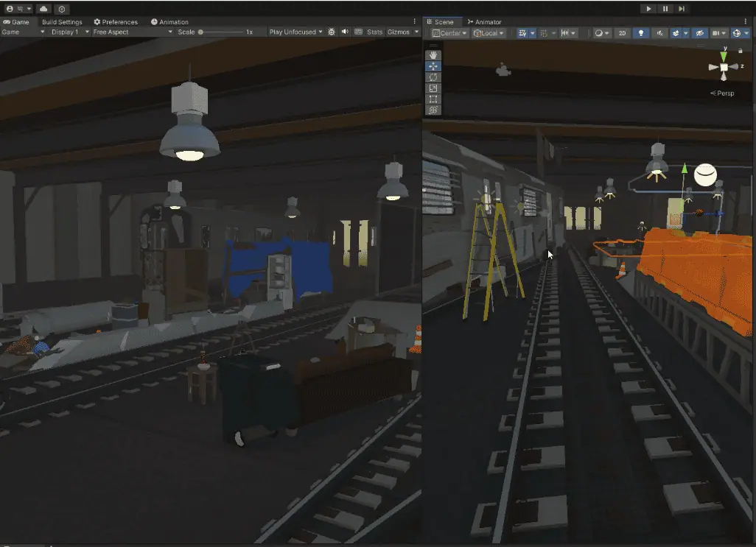Select the camera gizmo in the Scene view
The image size is (756, 547).
[503, 70]
